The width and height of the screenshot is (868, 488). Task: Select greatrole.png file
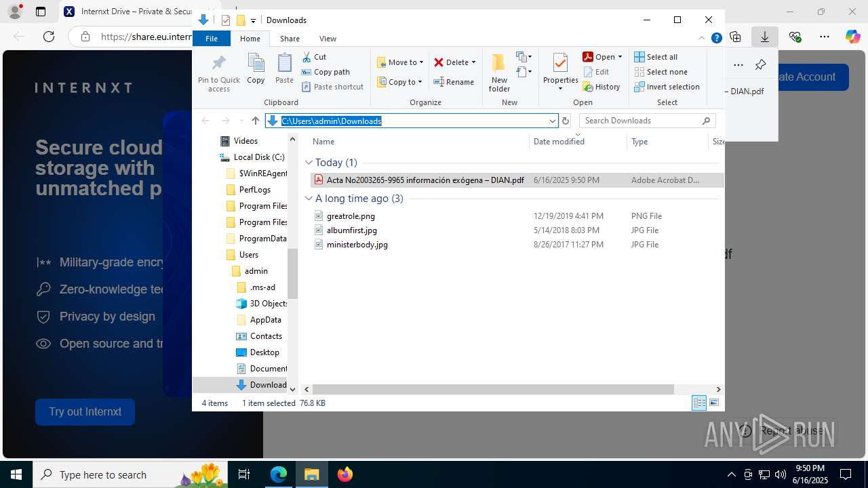pos(351,216)
